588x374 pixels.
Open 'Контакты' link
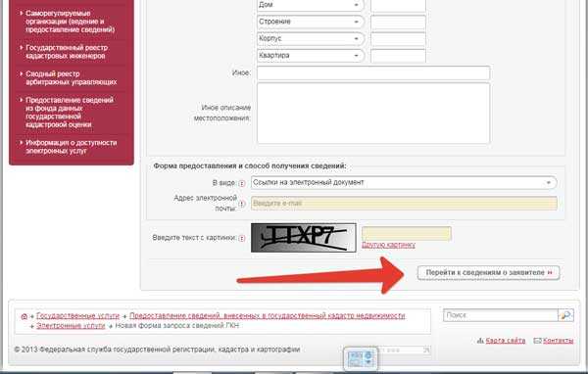click(x=558, y=341)
